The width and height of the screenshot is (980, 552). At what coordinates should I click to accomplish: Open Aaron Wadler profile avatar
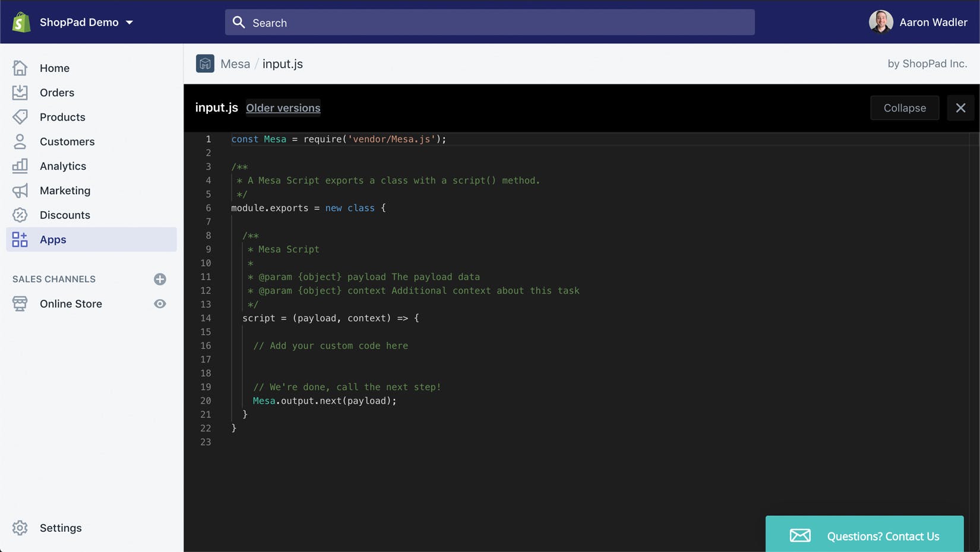pyautogui.click(x=881, y=22)
